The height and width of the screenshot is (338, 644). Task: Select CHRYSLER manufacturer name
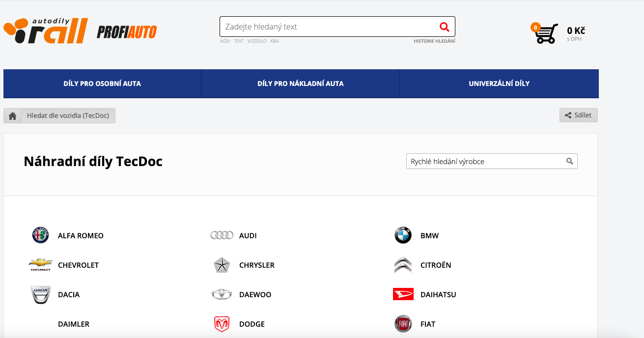(257, 265)
